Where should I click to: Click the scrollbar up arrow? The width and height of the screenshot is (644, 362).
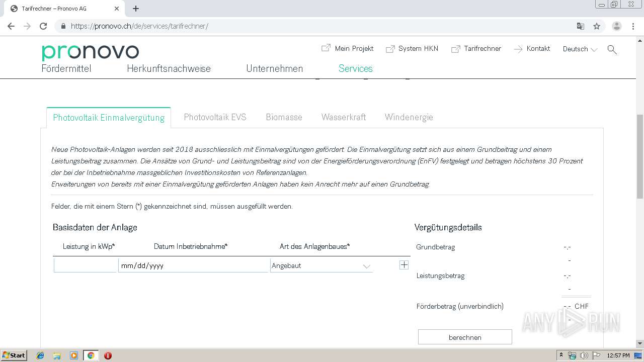pos(639,40)
